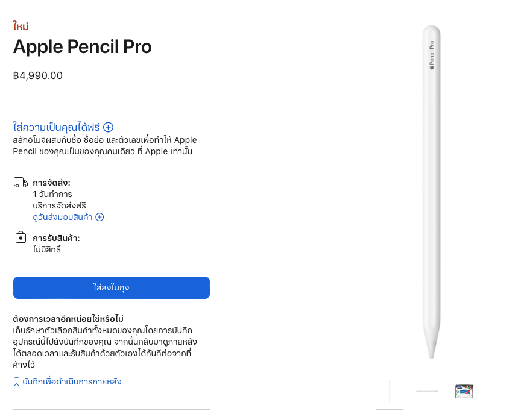
Task: Open the ใส่ความเป็นคุณได้ฟรี engraving link
Action: pos(57,127)
